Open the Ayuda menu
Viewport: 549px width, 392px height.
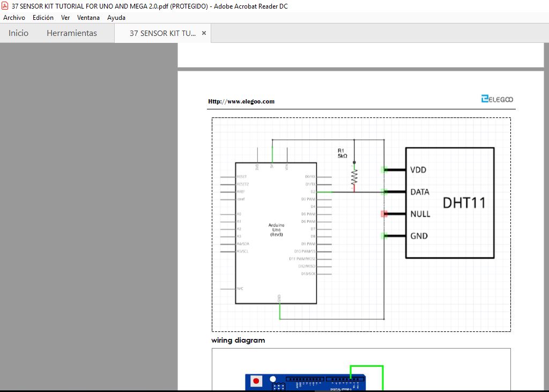tap(116, 18)
